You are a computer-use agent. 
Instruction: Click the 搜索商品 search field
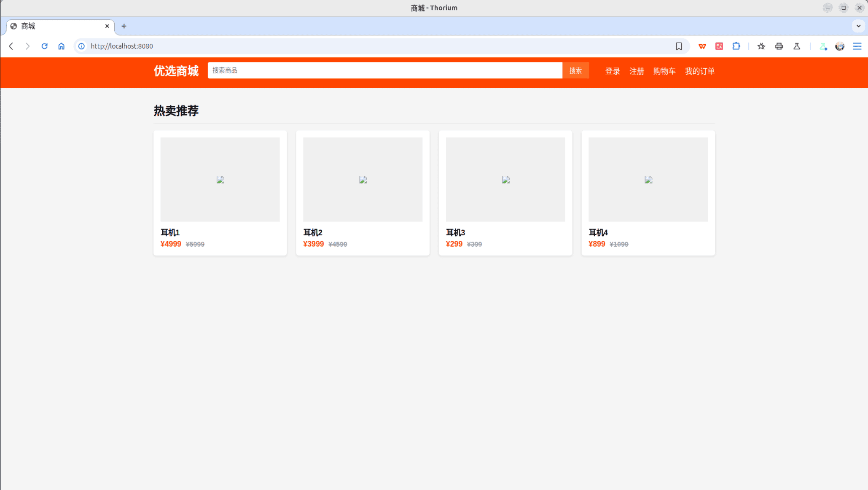pos(385,70)
